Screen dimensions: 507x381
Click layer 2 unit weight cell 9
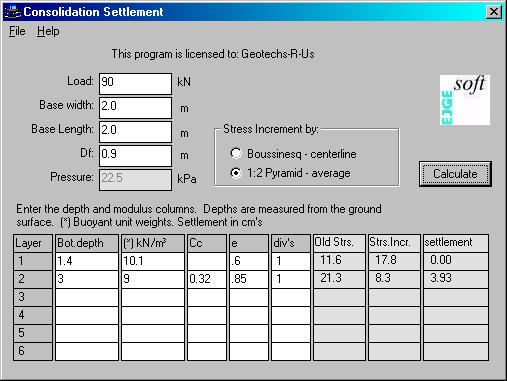(x=153, y=279)
